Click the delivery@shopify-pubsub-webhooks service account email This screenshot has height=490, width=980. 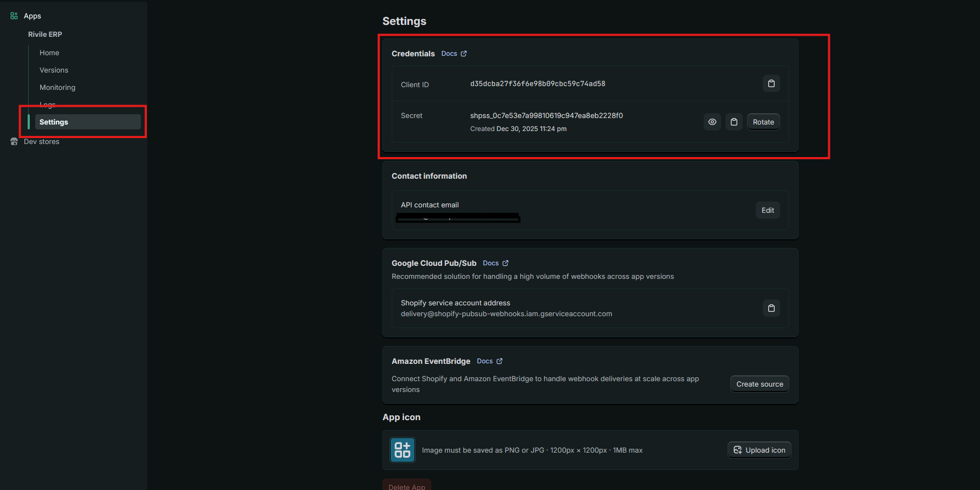507,314
